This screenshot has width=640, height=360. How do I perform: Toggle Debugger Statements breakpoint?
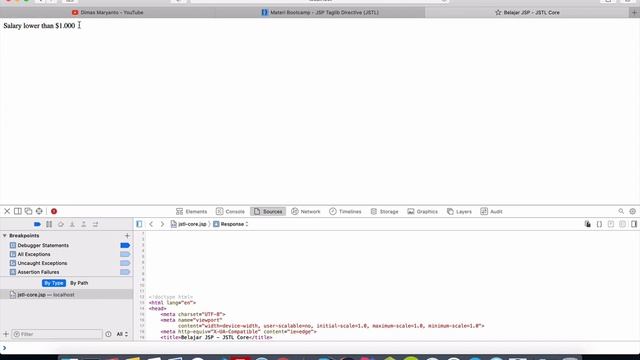coord(125,245)
